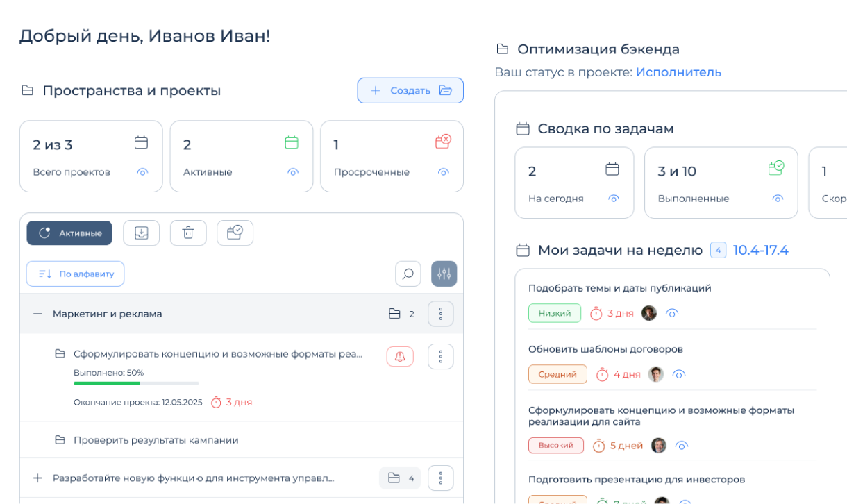This screenshot has width=847, height=504.
Task: Expand the Разработайте новую функцию group
Action: coord(37,478)
